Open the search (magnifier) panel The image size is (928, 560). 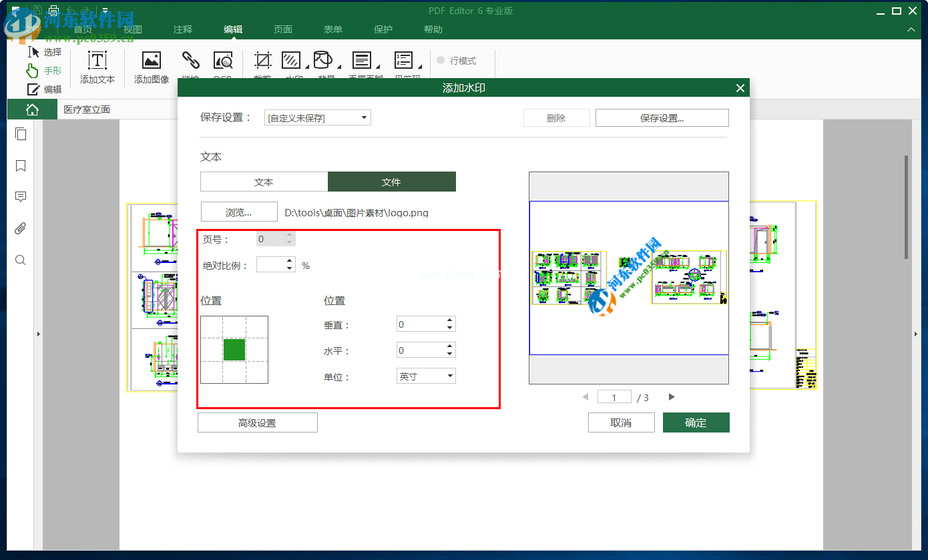pyautogui.click(x=20, y=260)
